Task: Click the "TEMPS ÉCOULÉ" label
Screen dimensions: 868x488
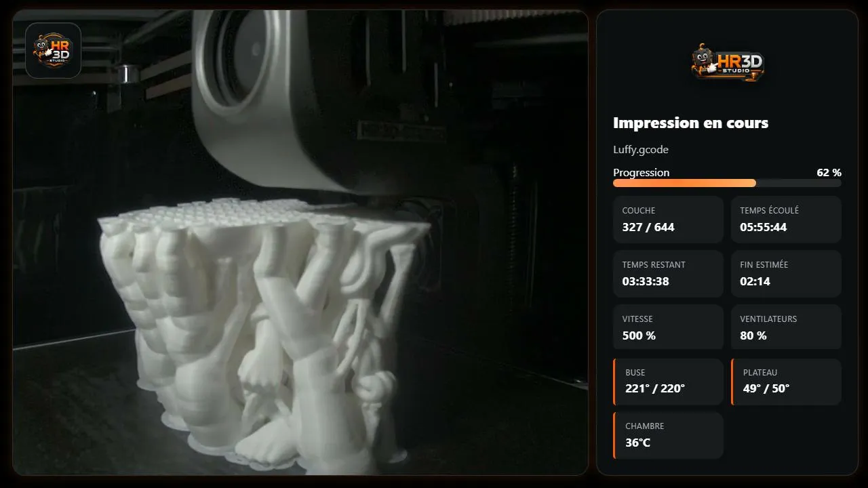Action: [769, 211]
